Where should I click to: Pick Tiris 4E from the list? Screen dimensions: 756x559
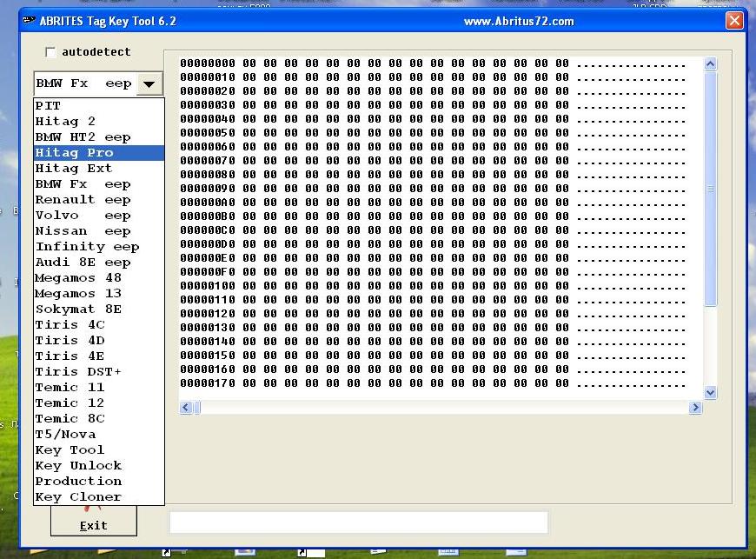pos(99,356)
